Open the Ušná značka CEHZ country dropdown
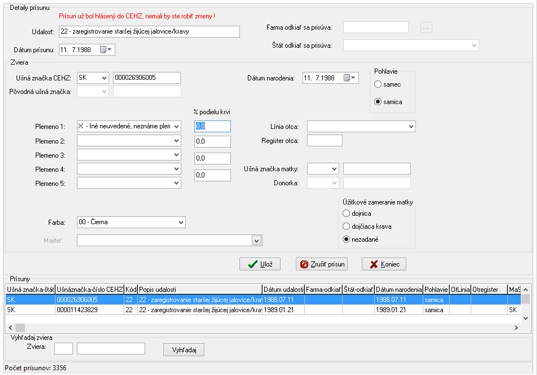 [104, 78]
